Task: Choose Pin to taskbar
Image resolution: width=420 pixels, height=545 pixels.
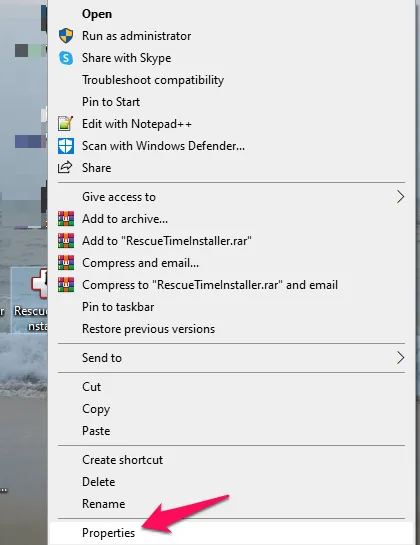Action: pos(231,307)
